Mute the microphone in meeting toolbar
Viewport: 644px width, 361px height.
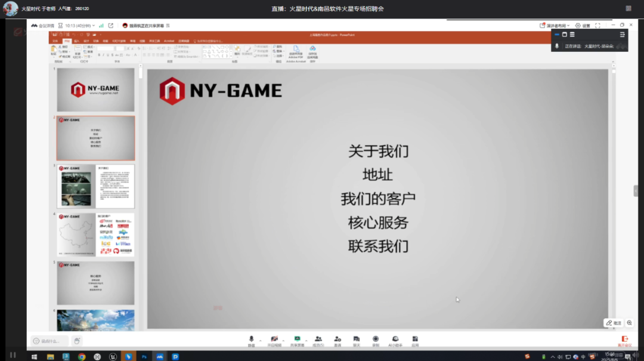[252, 341]
